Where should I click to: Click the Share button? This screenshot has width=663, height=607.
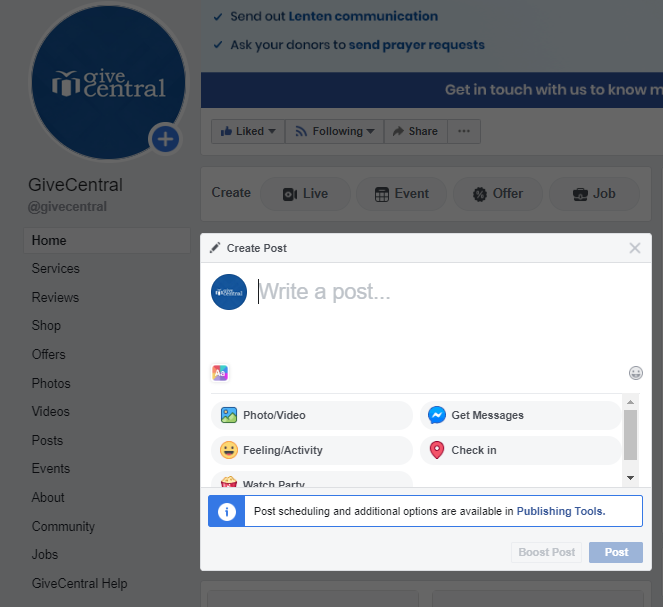415,131
